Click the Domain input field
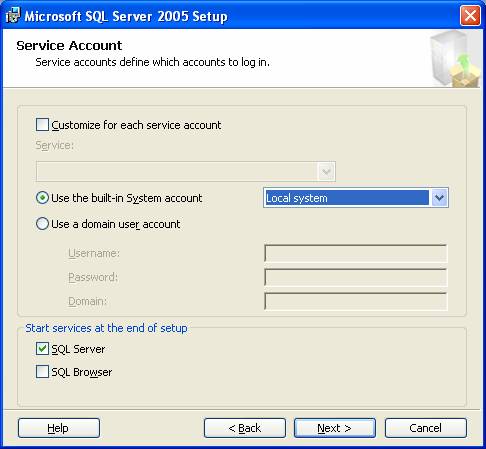486x449 pixels. (x=356, y=301)
